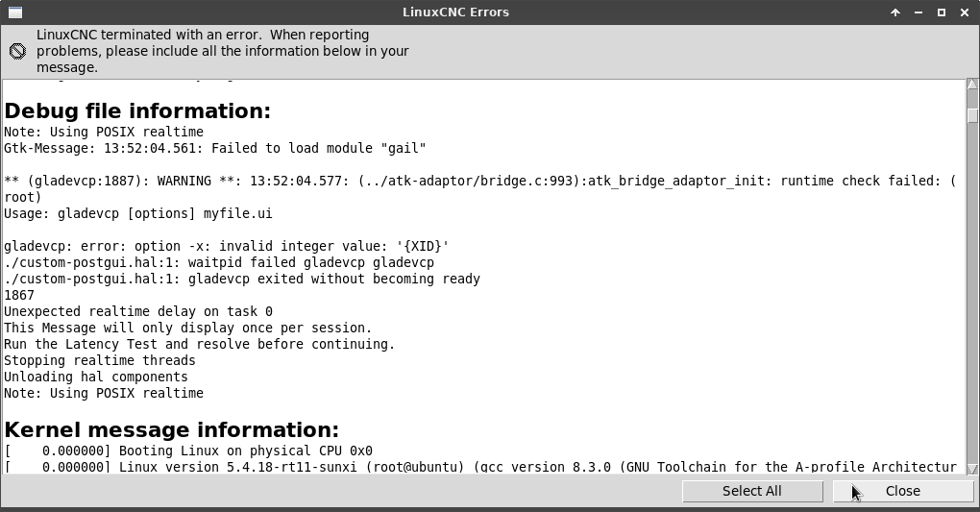The image size is (980, 512).
Task: Minimize the LinuxCNC Errors window
Action: [x=919, y=12]
